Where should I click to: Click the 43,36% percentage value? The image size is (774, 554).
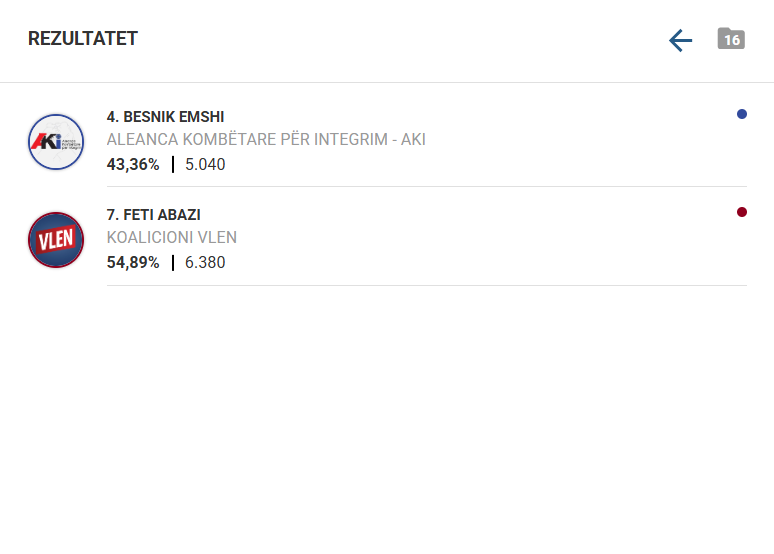pos(133,164)
